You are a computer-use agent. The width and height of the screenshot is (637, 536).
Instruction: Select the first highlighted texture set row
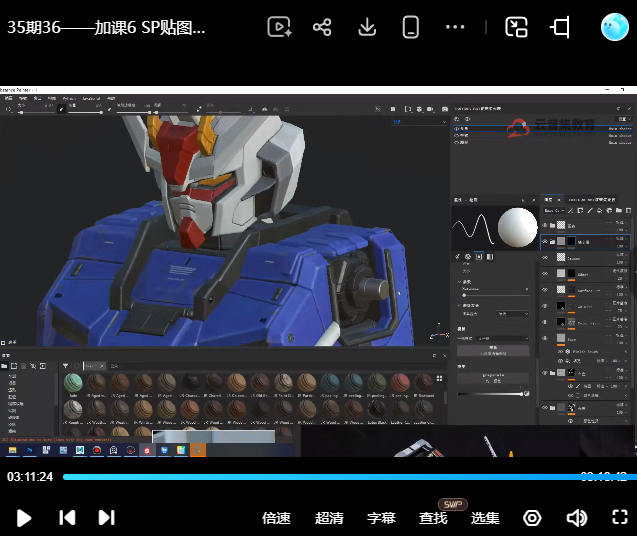pyautogui.click(x=542, y=128)
